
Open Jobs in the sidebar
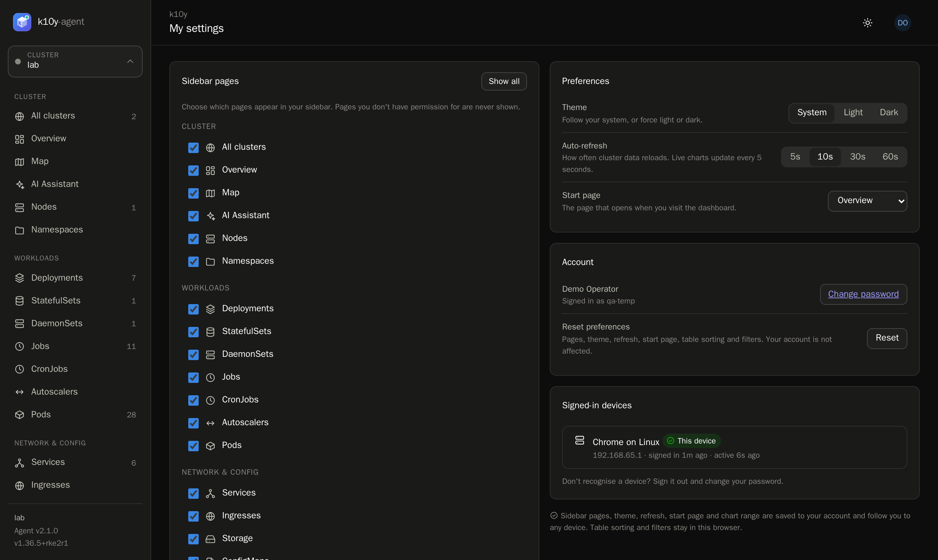75,346
